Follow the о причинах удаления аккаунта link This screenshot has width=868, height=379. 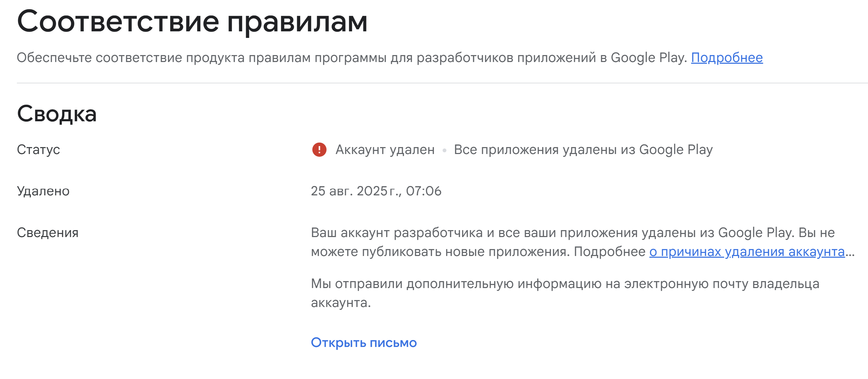coord(747,252)
